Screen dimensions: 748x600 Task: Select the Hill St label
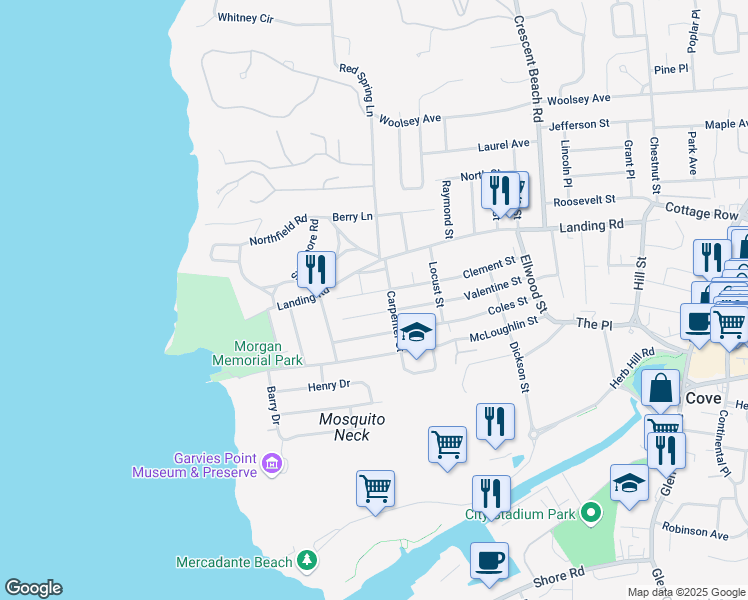[640, 274]
